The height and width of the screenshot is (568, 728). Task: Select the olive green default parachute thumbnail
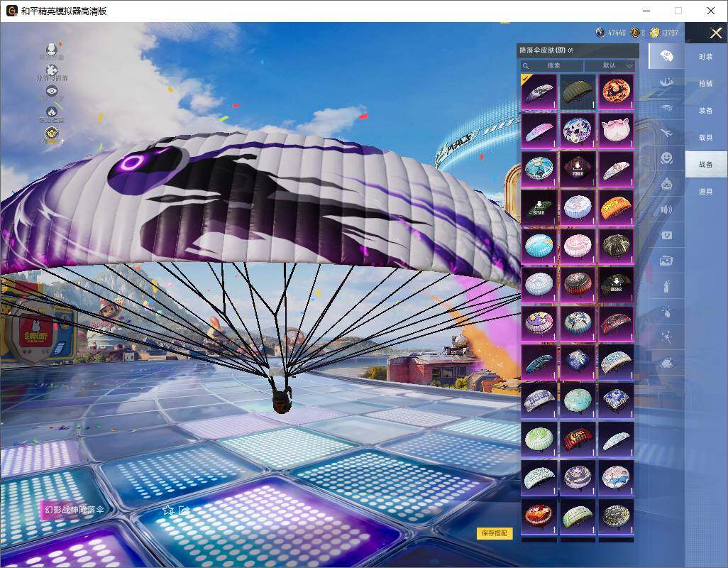(578, 92)
